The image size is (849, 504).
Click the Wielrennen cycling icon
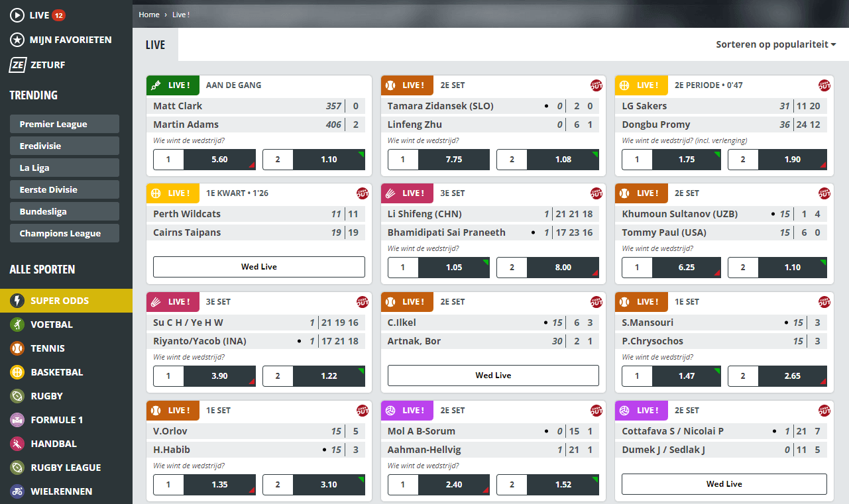pyautogui.click(x=17, y=491)
